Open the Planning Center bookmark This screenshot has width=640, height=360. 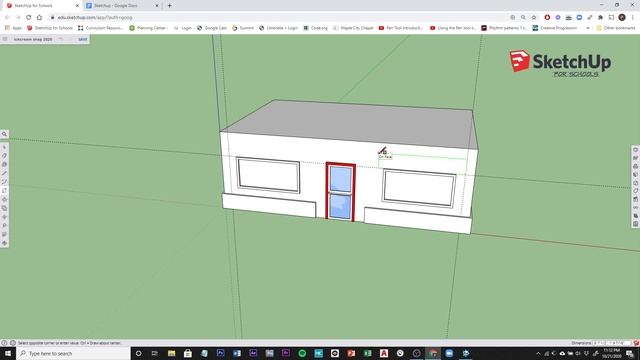coord(148,28)
